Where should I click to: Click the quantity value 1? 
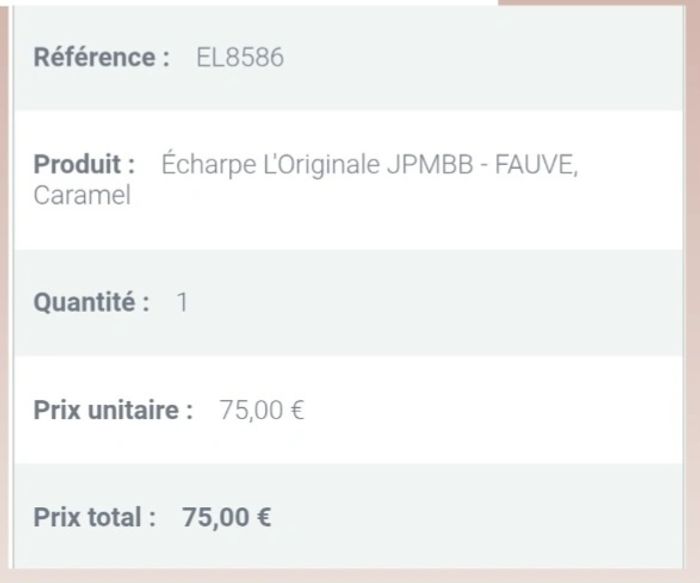182,303
